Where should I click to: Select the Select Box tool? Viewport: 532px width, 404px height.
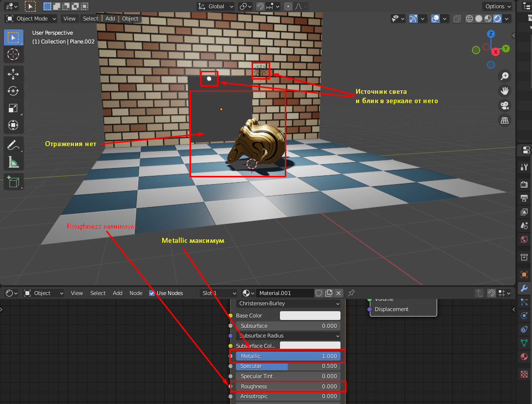tap(13, 37)
